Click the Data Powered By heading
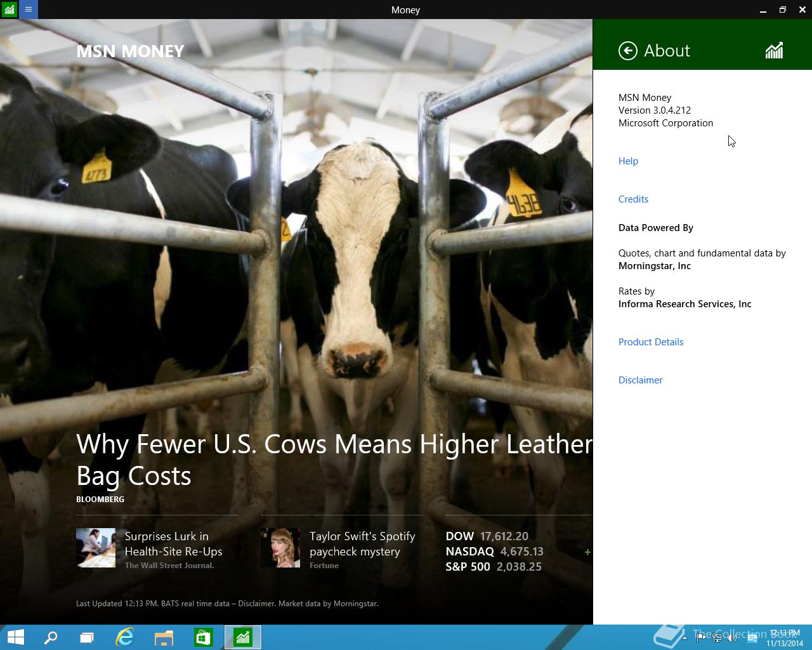This screenshot has width=812, height=650. click(656, 228)
